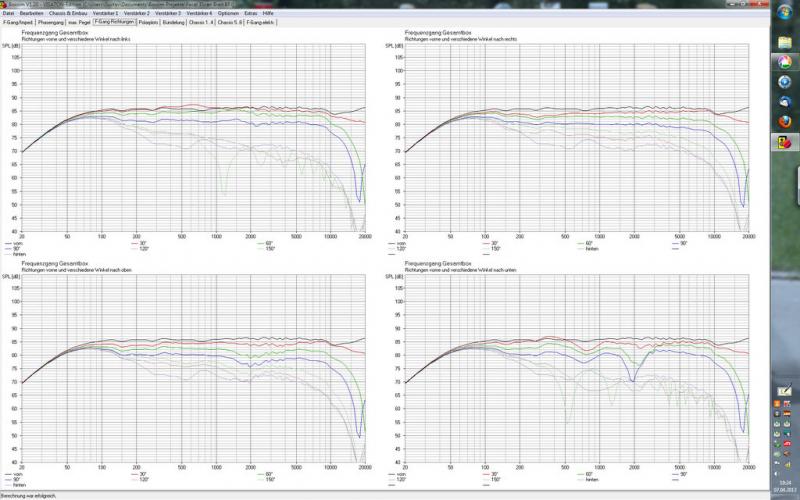The height and width of the screenshot is (500, 800).
Task: Open Windows Explorer from the taskbar
Action: [x=785, y=42]
